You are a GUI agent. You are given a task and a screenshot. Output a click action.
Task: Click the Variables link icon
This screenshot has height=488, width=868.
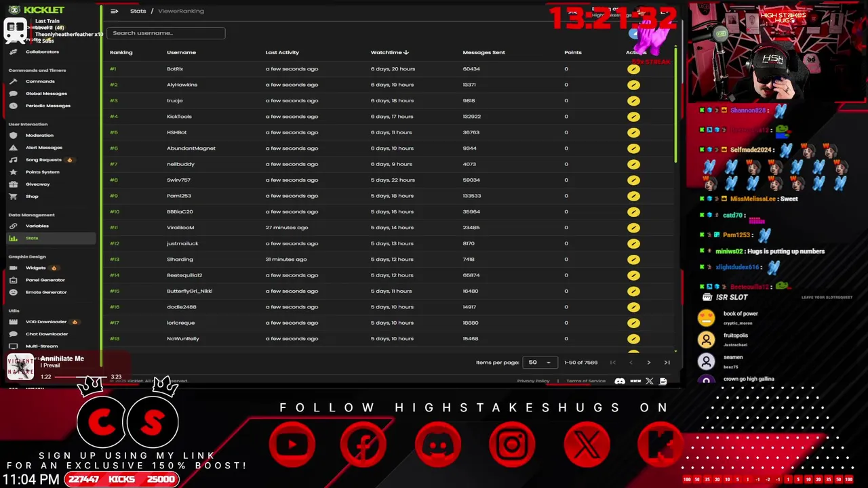[13, 226]
